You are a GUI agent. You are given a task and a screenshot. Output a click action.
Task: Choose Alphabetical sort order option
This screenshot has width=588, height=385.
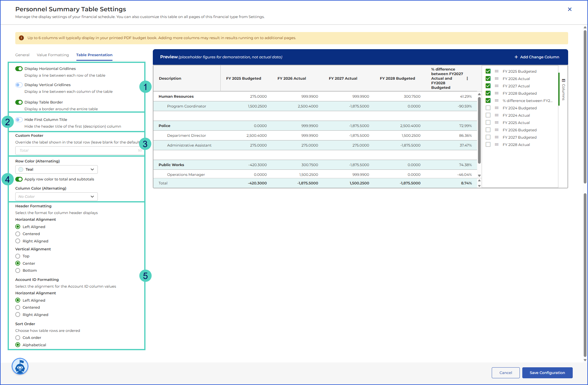(x=18, y=345)
